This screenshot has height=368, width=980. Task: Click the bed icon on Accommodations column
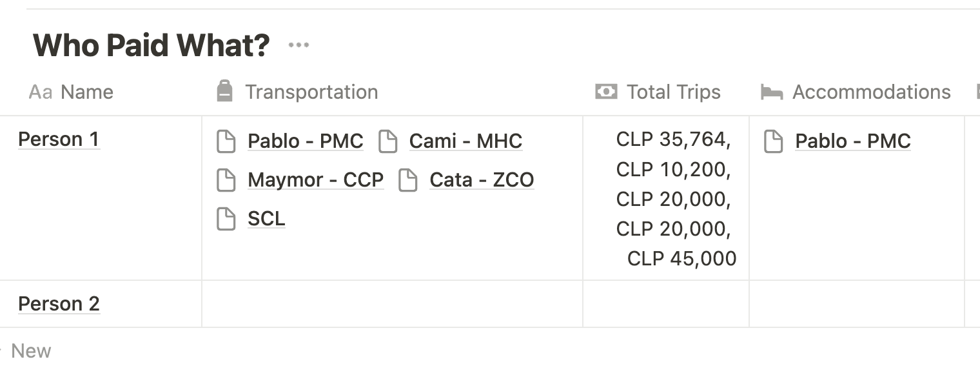tap(772, 92)
